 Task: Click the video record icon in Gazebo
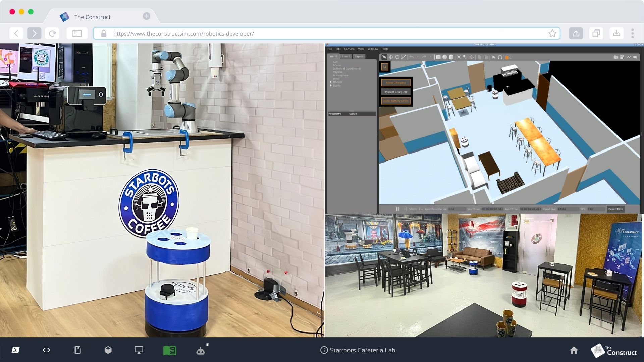[x=635, y=57]
